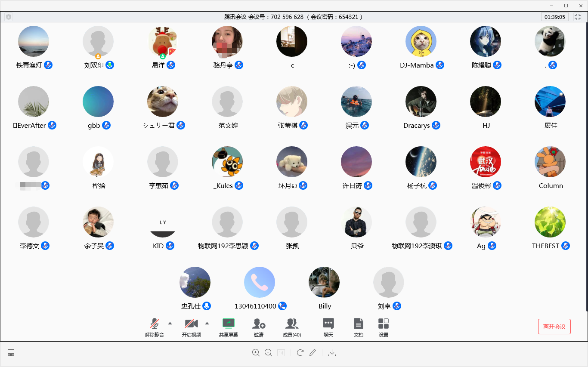Click the 01:39:05 meeting timer

coord(555,17)
